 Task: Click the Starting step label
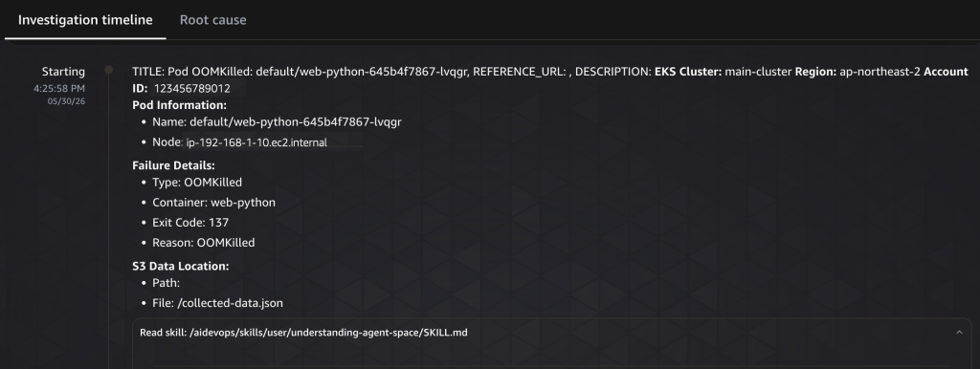(63, 72)
